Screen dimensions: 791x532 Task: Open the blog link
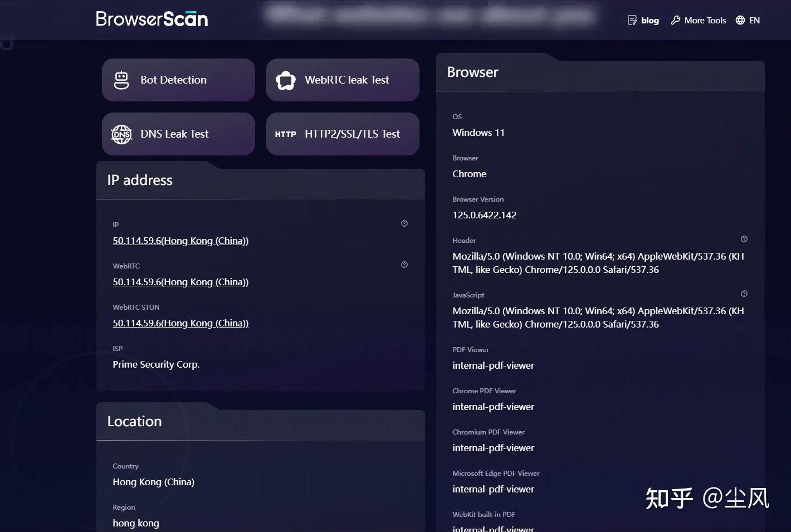650,20
